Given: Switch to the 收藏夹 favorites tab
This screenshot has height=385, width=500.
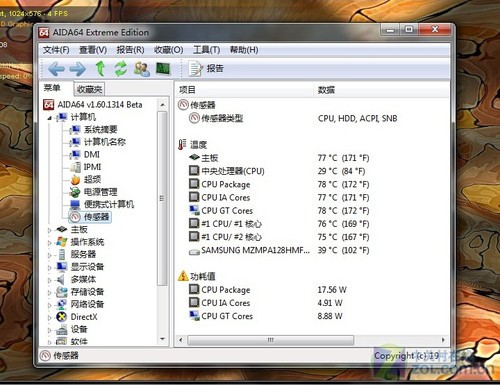Looking at the screenshot, I should [x=89, y=89].
